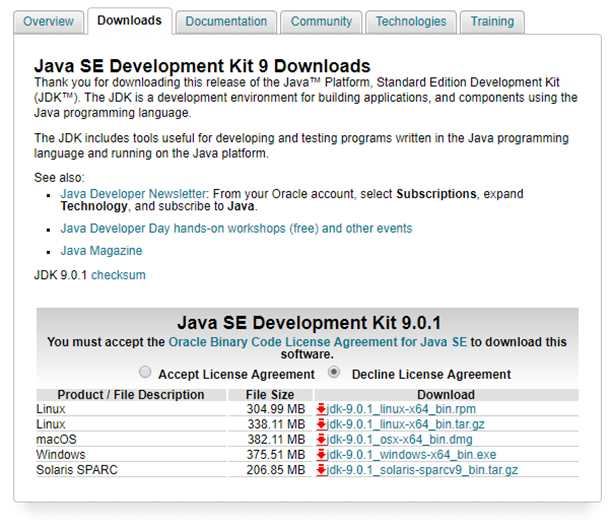Go to the Documentation tab
Image resolution: width=610 pixels, height=520 pixels.
(226, 22)
